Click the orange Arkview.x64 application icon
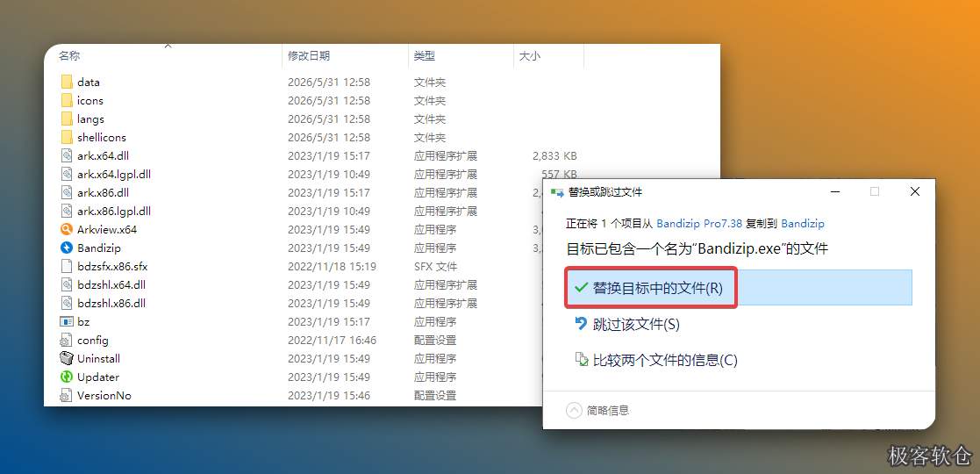Viewport: 980px width, 474px height. point(67,229)
